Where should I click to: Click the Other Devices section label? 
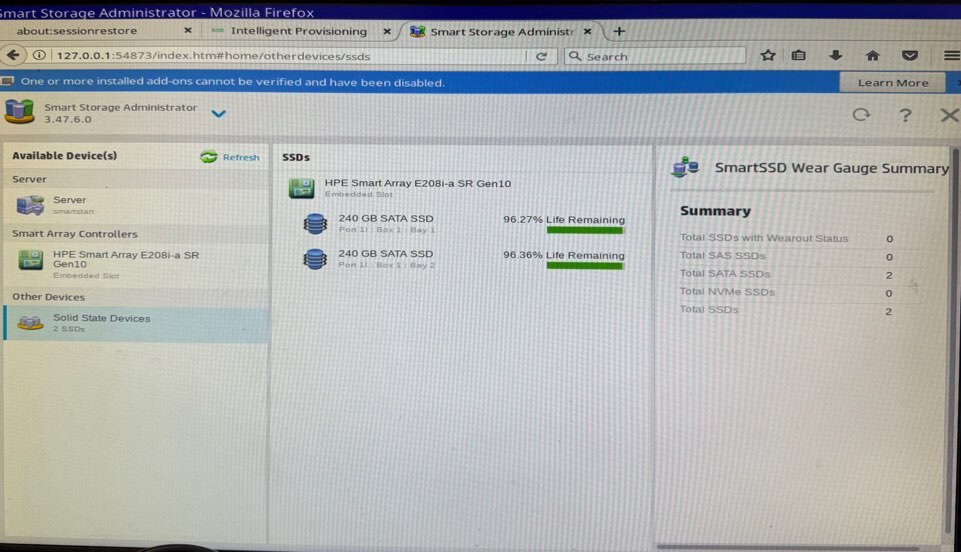pyautogui.click(x=48, y=297)
